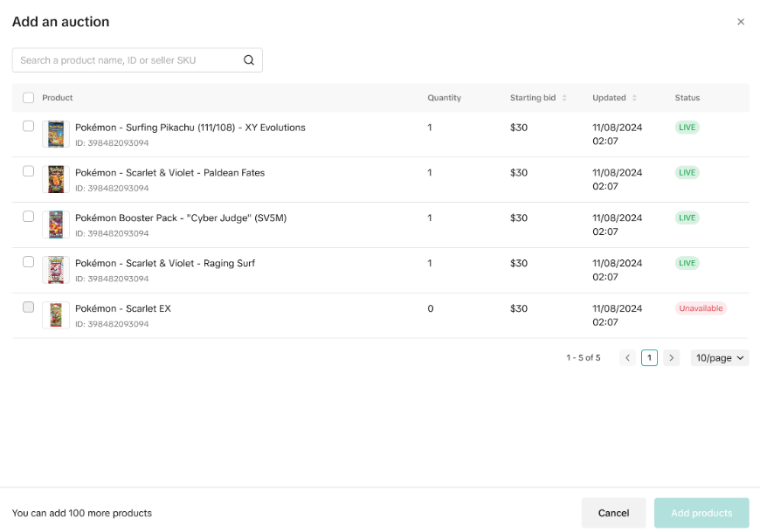Viewport: 760px width, 532px height.
Task: Sort by Starting bid column arrows
Action: tap(564, 98)
